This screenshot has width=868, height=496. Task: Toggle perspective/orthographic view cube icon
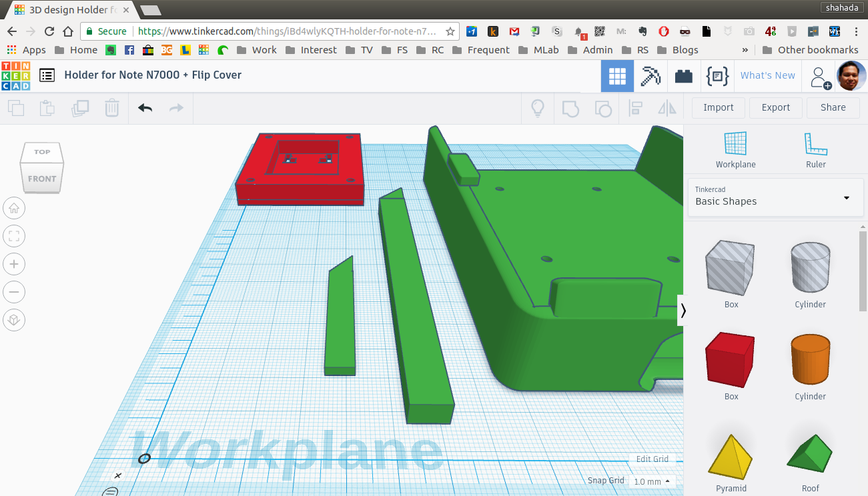[14, 320]
